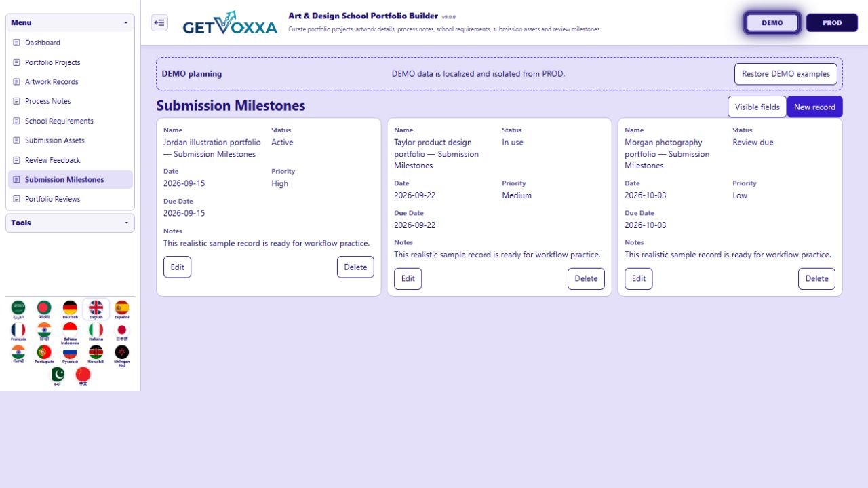Select the English UK flag
Viewport: 868px width, 488px height.
(96, 309)
